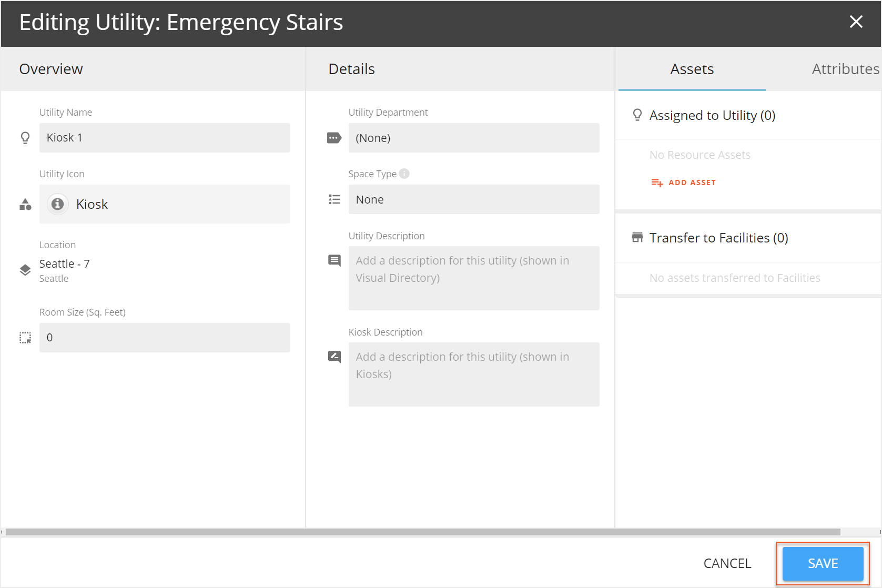Save the Emergency Stairs utility changes
The image size is (882, 588).
tap(822, 563)
